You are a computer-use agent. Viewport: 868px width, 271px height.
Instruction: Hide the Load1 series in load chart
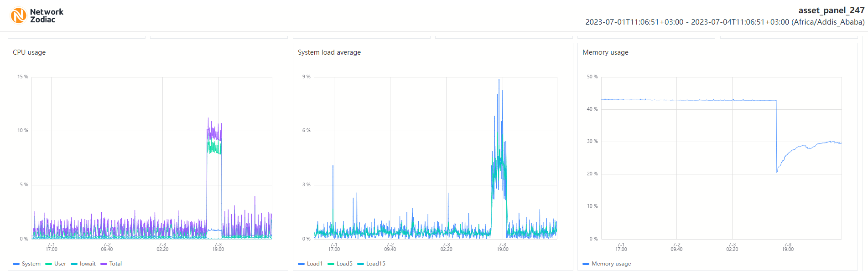click(310, 264)
